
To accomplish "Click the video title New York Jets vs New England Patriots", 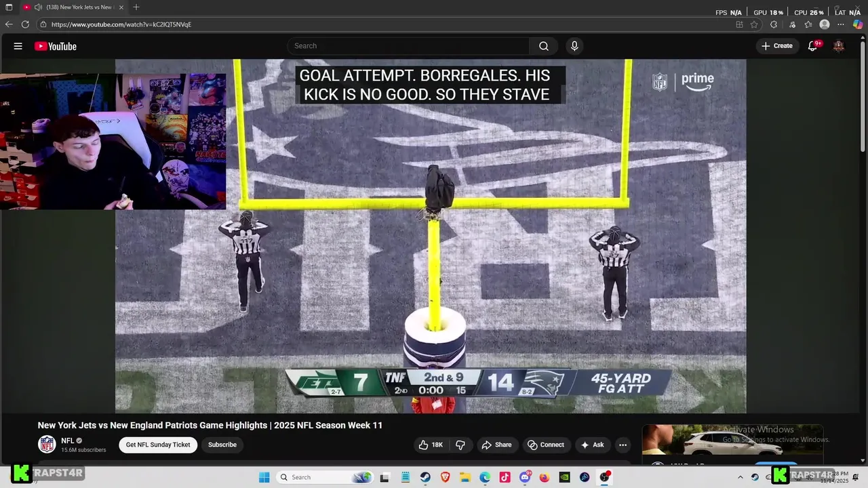I will tap(210, 426).
